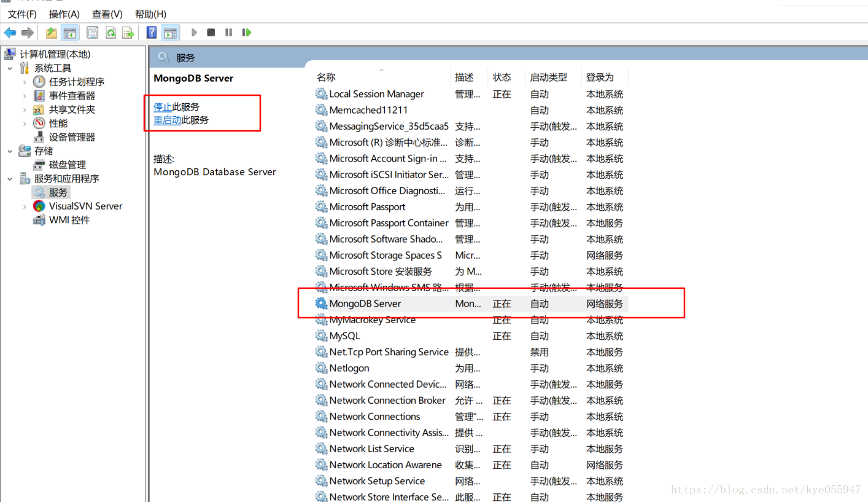Click the Up One Level folder icon
This screenshot has height=502, width=868.
click(52, 33)
